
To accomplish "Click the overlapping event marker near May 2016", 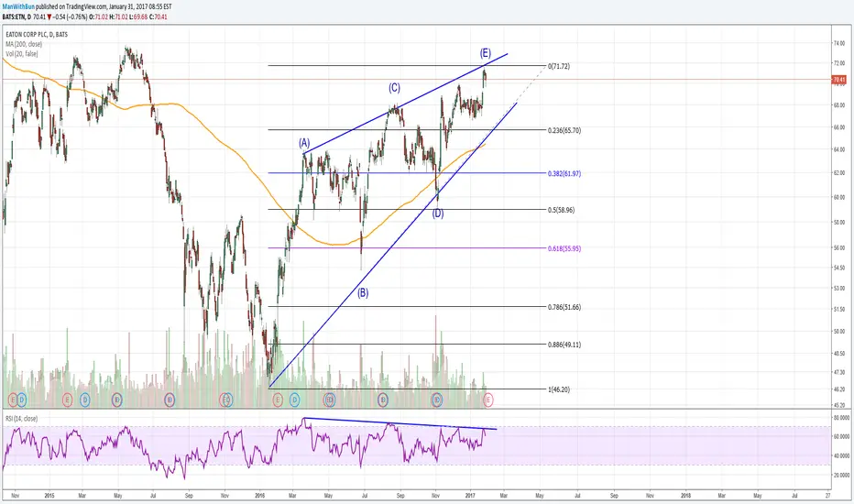I will 330,400.
